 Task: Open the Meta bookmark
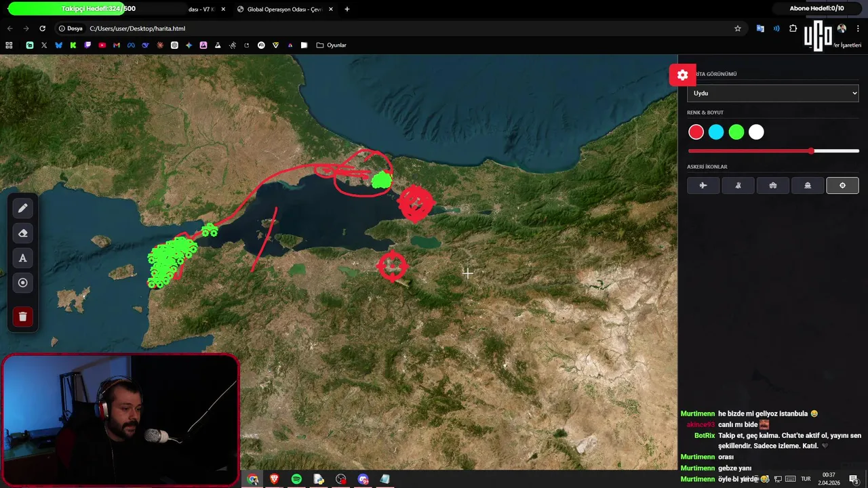[x=131, y=45]
